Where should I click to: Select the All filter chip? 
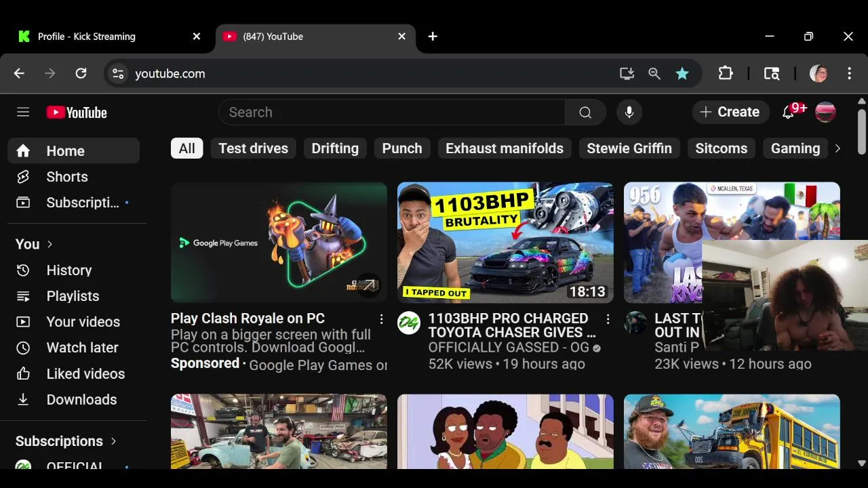[x=186, y=148]
